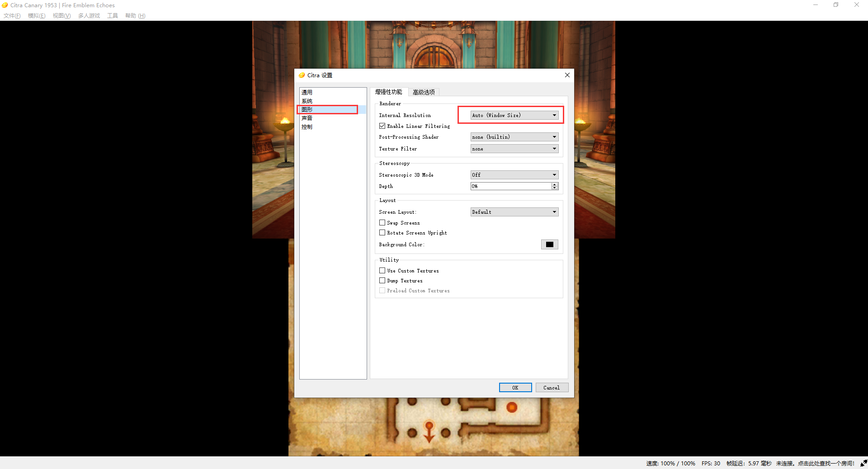Viewport: 868px width, 469px height.
Task: Enable the Swap Screens checkbox
Action: (382, 223)
